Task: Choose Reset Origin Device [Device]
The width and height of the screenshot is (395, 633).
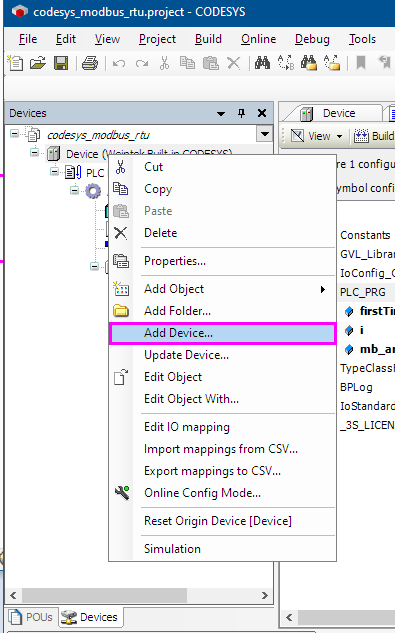Action: 223,521
